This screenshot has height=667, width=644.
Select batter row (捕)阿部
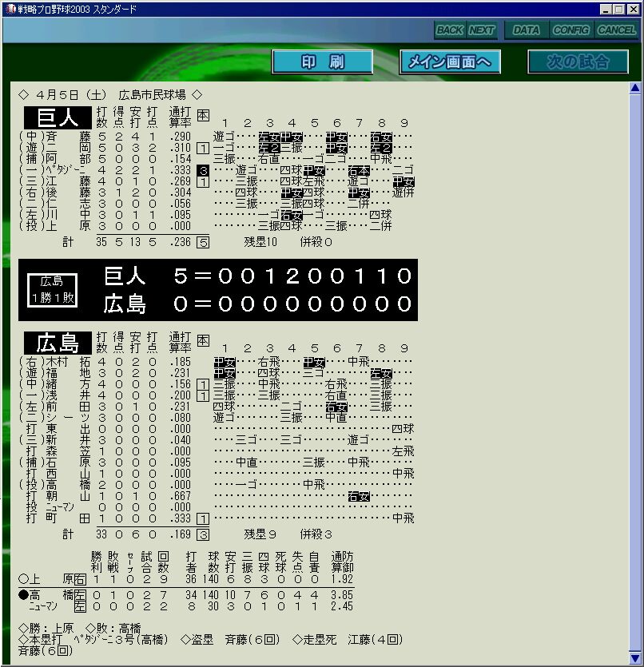216,159
